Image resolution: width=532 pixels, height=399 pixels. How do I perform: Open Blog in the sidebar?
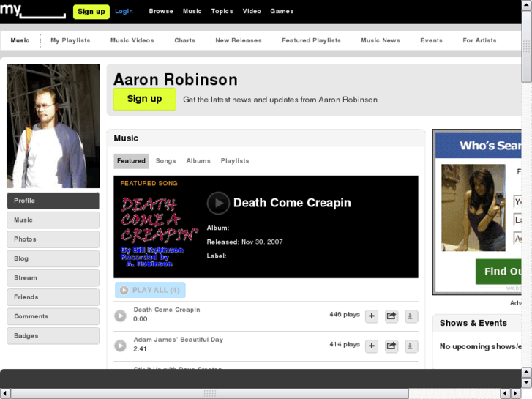[53, 258]
